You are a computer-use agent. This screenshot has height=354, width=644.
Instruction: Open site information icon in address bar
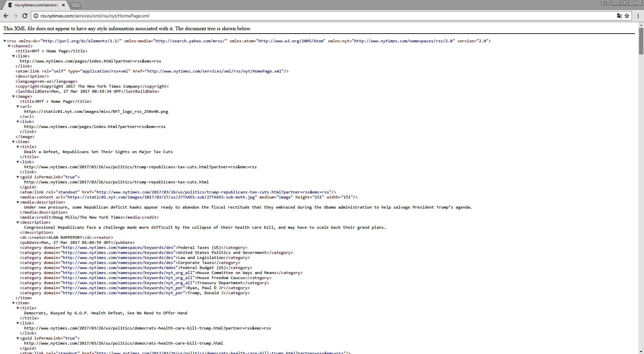(36, 16)
